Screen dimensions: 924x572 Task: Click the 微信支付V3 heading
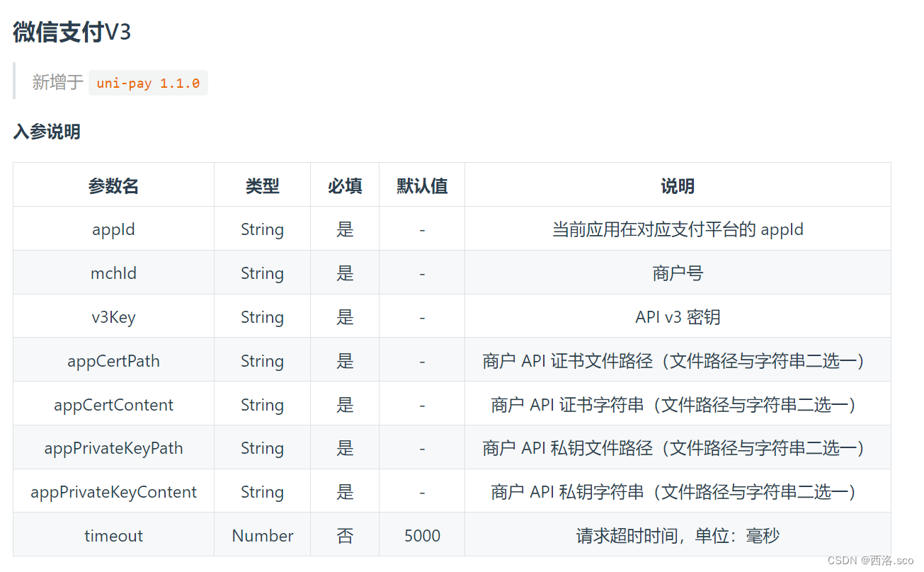(72, 32)
